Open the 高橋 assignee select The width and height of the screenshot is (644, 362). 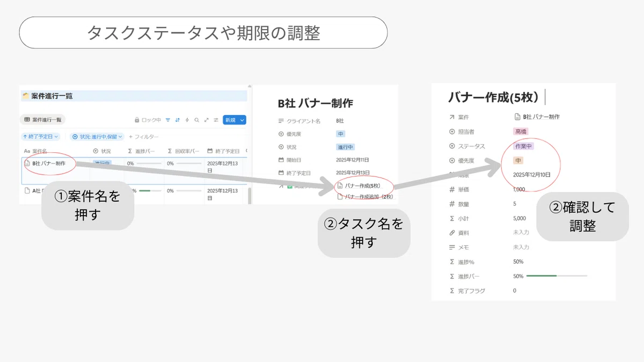[x=521, y=131]
